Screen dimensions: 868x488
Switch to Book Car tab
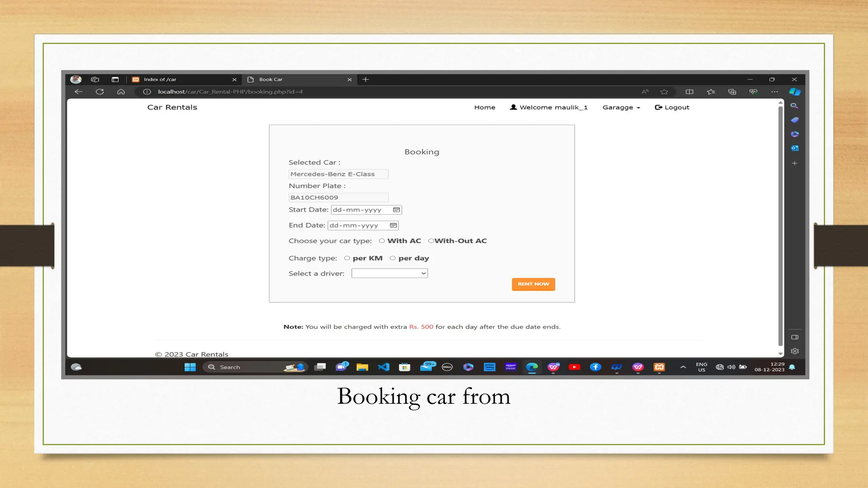pos(300,79)
